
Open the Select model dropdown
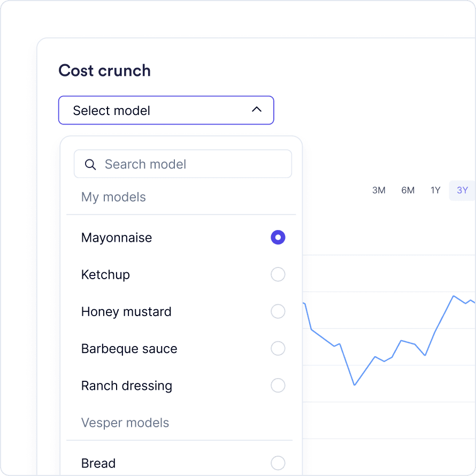pyautogui.click(x=166, y=110)
